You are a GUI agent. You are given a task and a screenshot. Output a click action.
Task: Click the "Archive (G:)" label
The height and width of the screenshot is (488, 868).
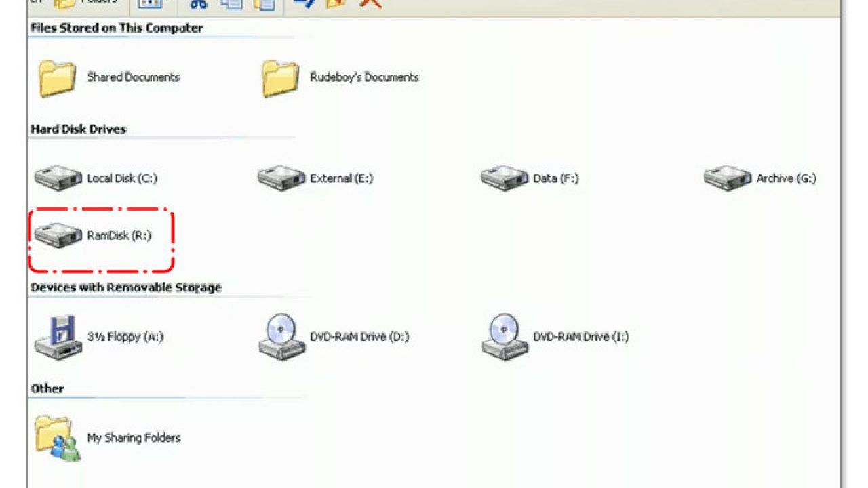point(787,178)
